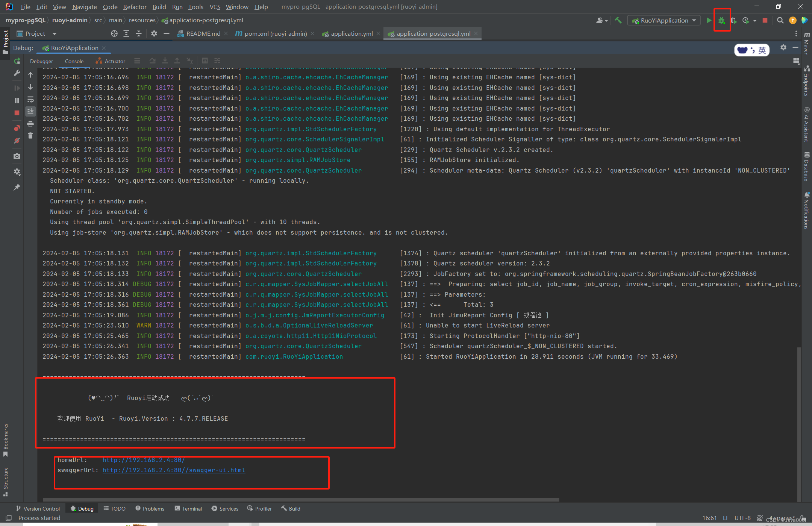Open homeUrl link http://192.168.2.4:80/
The height and width of the screenshot is (526, 812).
pyautogui.click(x=144, y=460)
